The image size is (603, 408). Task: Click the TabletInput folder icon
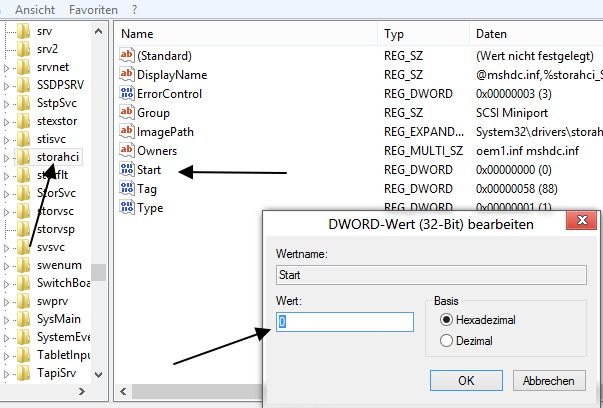(23, 355)
